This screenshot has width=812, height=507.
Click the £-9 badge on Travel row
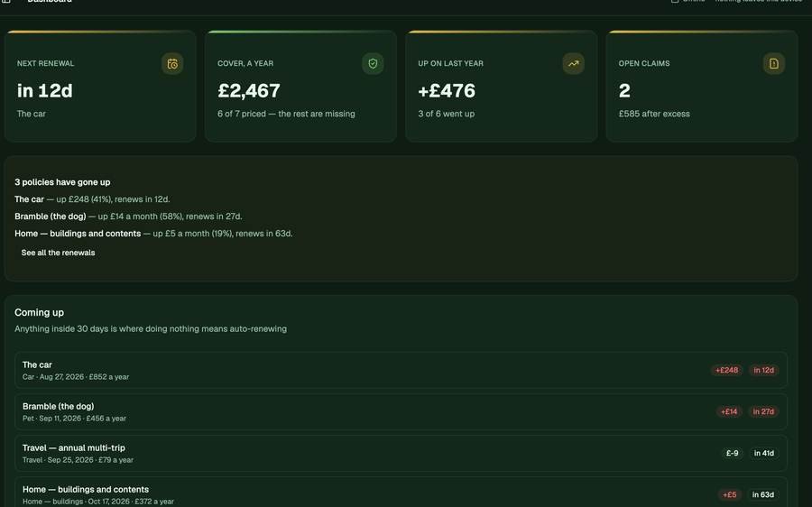click(733, 453)
